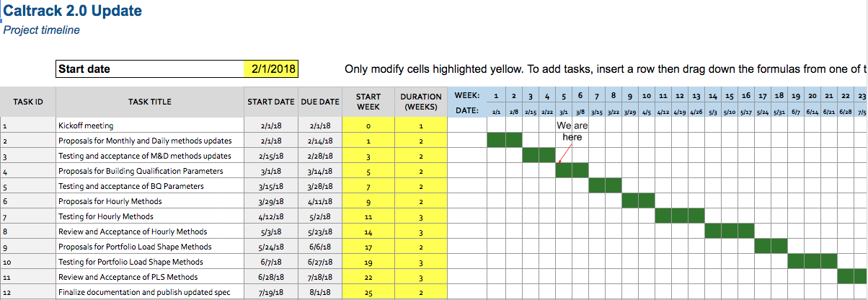Click task ID 12 cell

[x=28, y=292]
